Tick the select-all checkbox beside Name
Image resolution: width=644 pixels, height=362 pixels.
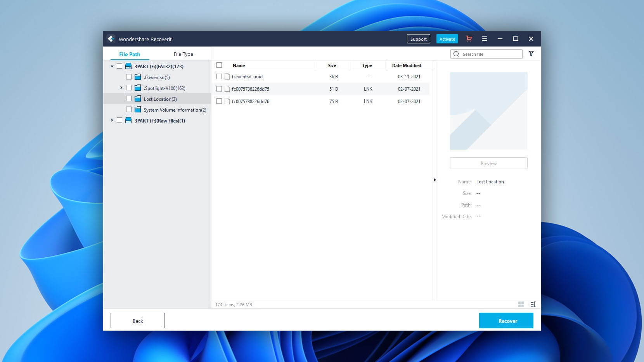coord(219,65)
